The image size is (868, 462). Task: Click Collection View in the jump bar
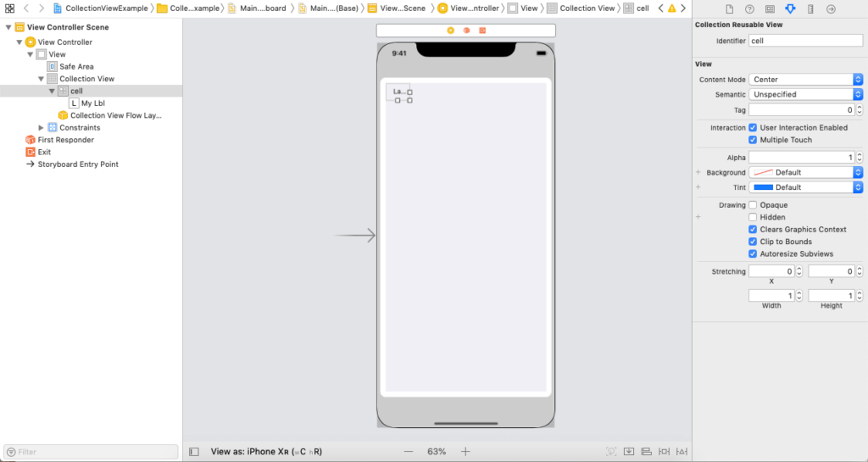pyautogui.click(x=581, y=8)
